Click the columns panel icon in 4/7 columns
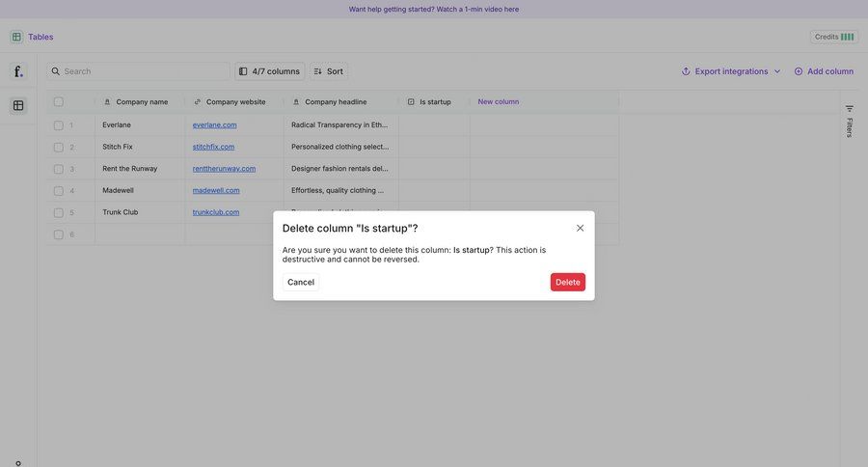 pyautogui.click(x=243, y=71)
